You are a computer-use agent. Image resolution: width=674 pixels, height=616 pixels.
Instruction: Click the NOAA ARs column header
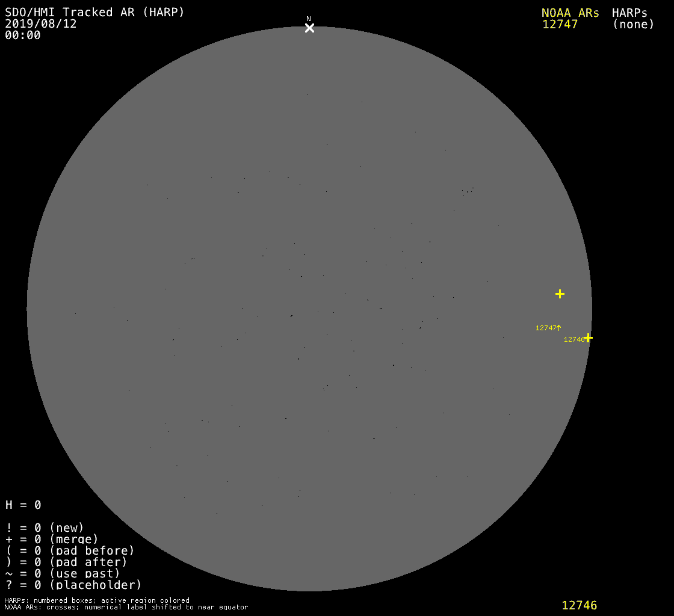coord(570,13)
